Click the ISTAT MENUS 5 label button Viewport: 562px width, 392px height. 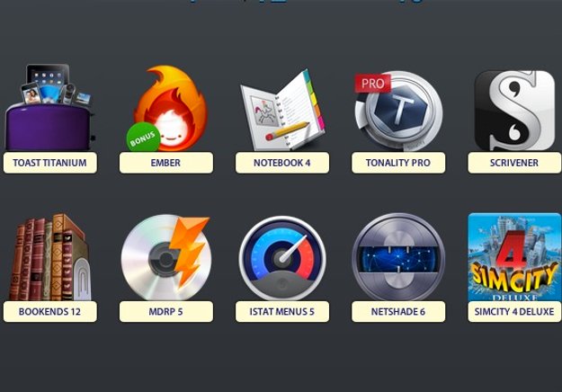[282, 312]
